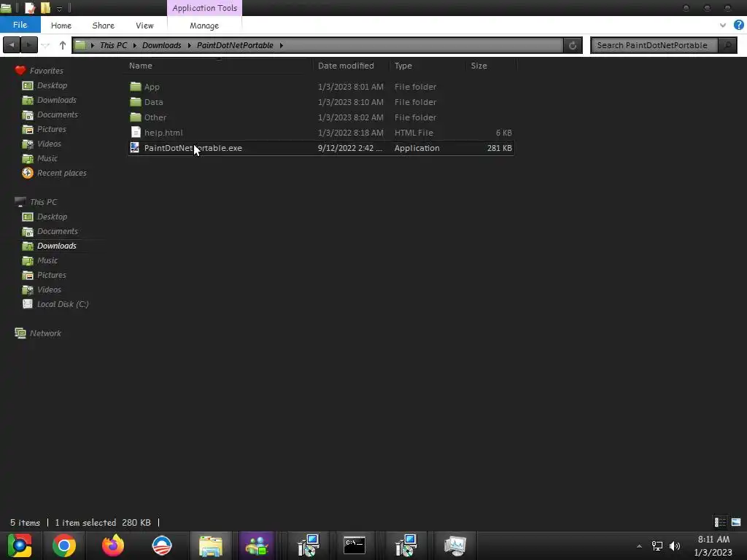Click Downloads in the address breadcrumb

click(161, 45)
